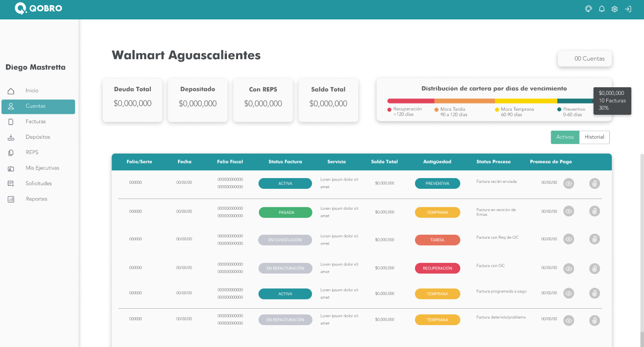Viewport: 644px width, 347px height.
Task: Click ACTIVA badge in 'Factura recién enviada' row
Action: pyautogui.click(x=286, y=183)
